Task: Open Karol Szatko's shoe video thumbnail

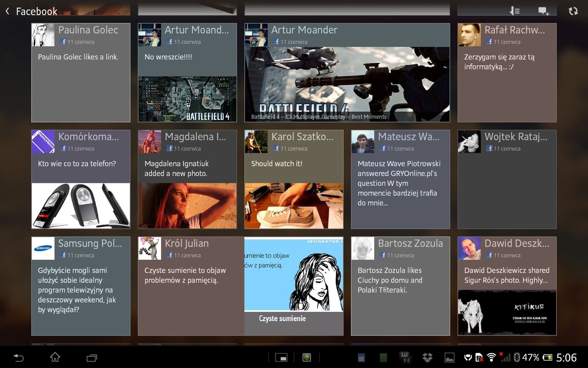Action: click(294, 205)
